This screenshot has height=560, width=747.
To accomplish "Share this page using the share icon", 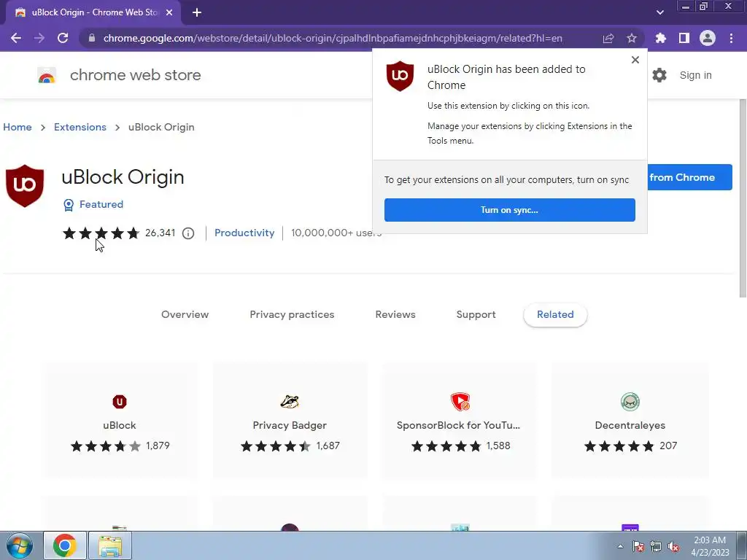I will click(x=608, y=38).
